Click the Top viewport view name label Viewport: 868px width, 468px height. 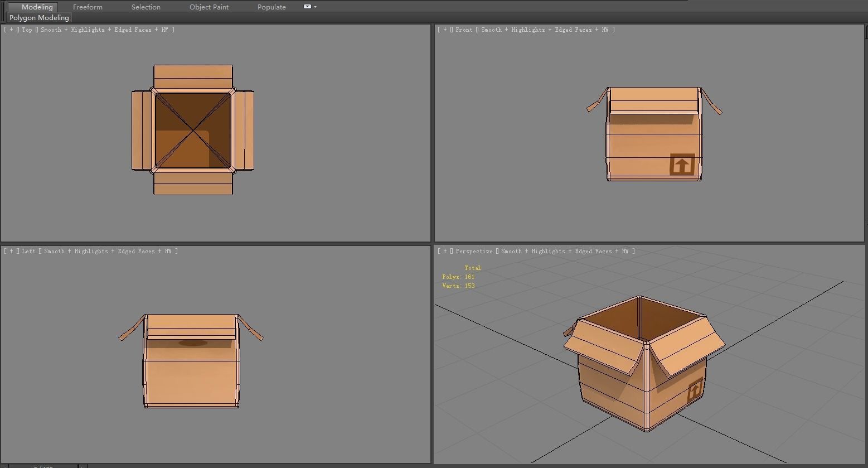click(x=27, y=30)
